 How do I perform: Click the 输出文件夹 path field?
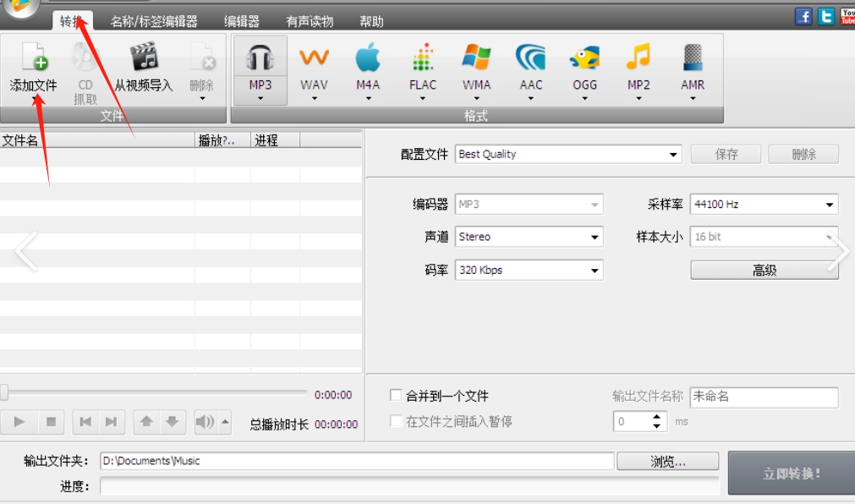pos(357,461)
